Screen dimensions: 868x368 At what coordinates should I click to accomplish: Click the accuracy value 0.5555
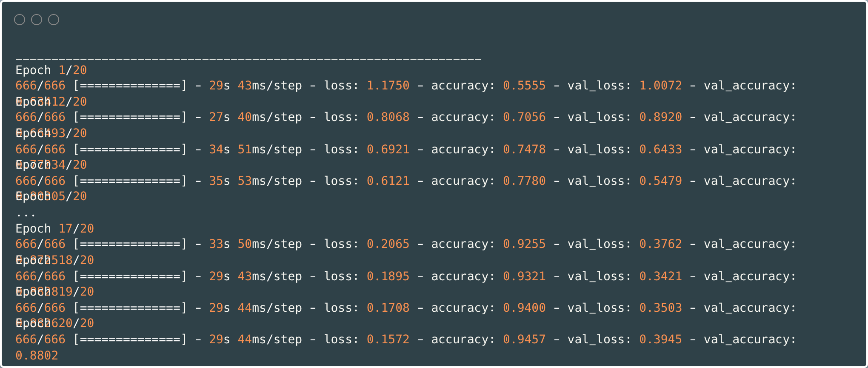click(524, 86)
